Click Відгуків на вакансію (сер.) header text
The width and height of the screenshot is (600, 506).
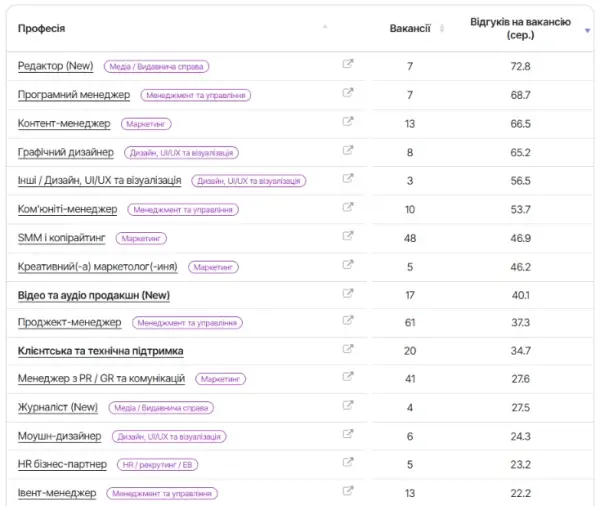click(x=520, y=28)
